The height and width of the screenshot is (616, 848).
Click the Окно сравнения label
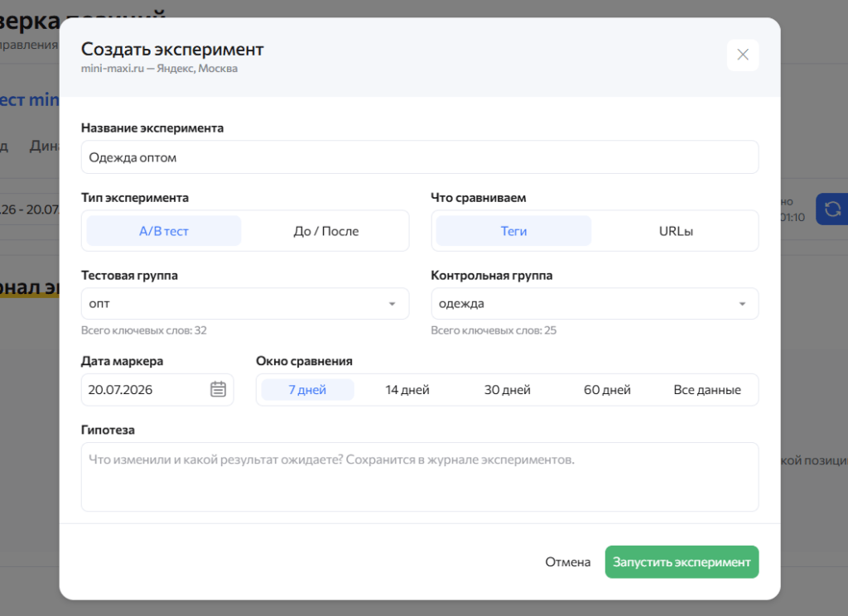click(x=304, y=361)
